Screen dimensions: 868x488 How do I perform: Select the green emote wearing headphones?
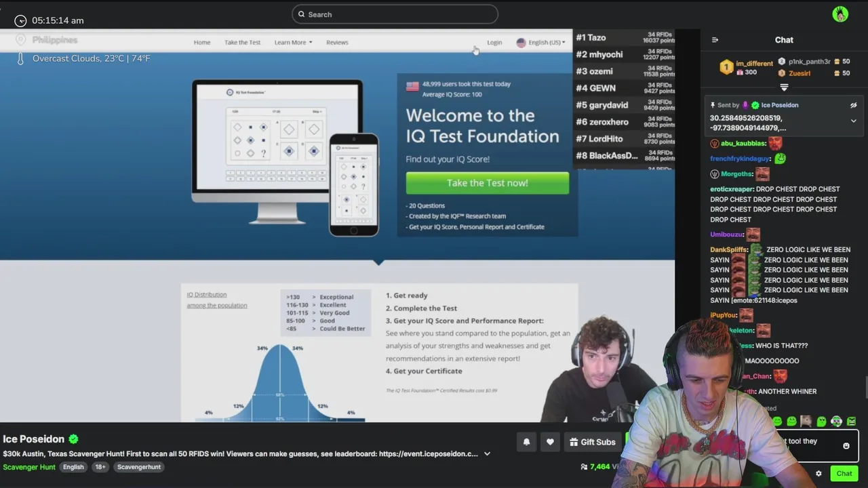coord(836,422)
